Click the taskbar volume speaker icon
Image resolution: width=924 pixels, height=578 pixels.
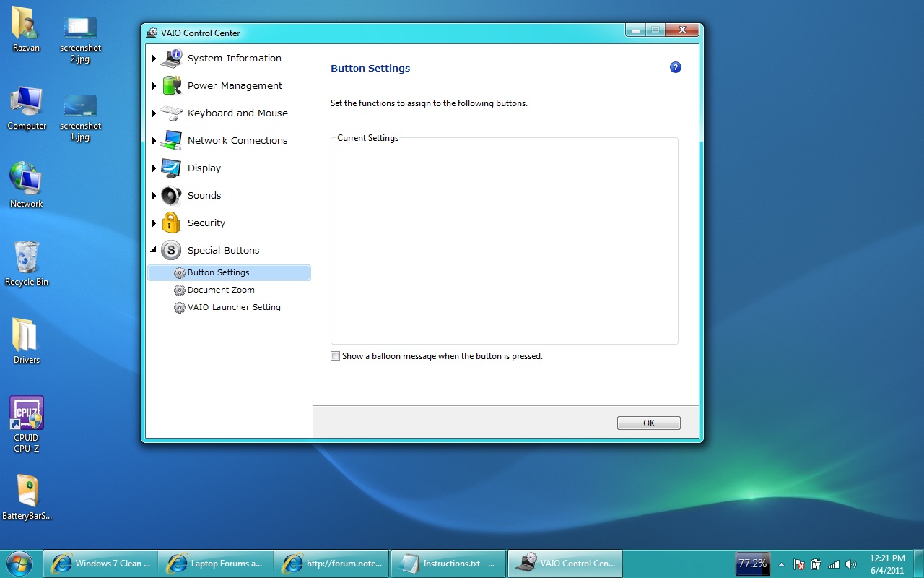coord(851,564)
